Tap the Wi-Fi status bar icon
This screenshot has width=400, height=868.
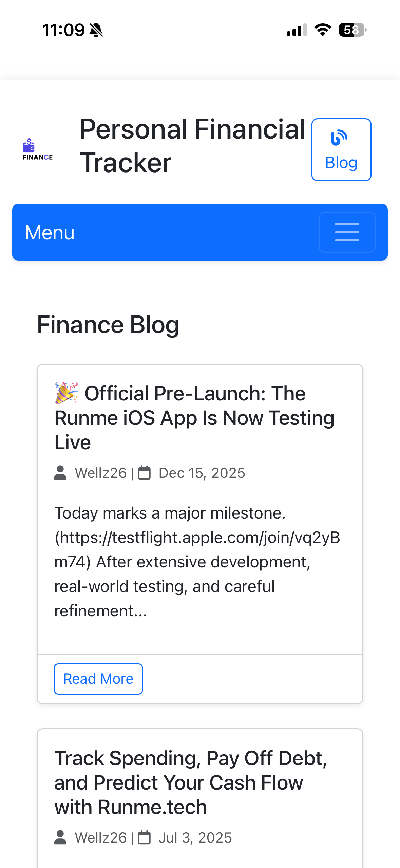[323, 30]
